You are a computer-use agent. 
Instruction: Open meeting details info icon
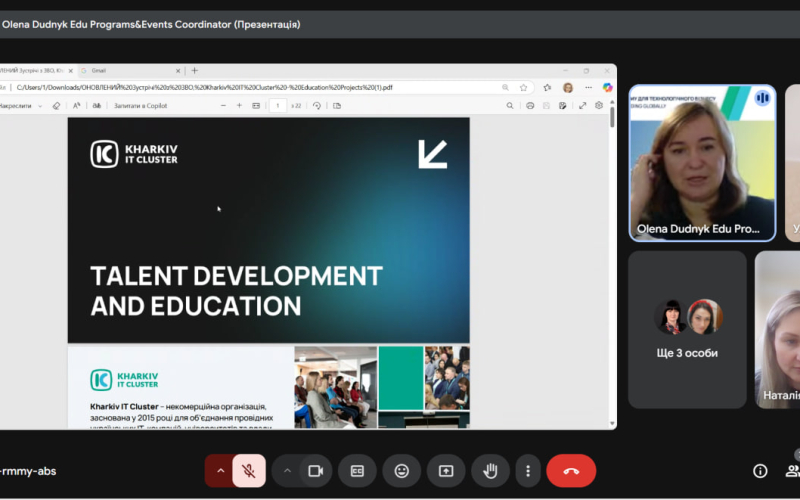[760, 471]
